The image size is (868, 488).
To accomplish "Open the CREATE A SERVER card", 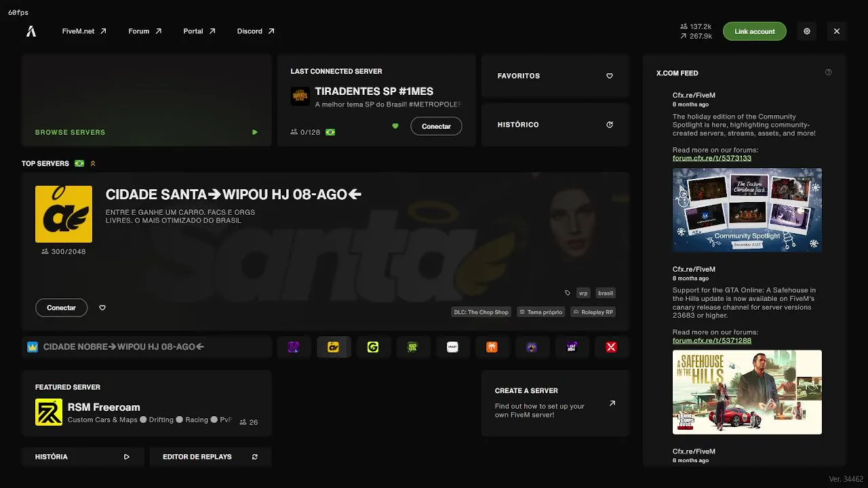I will click(555, 403).
